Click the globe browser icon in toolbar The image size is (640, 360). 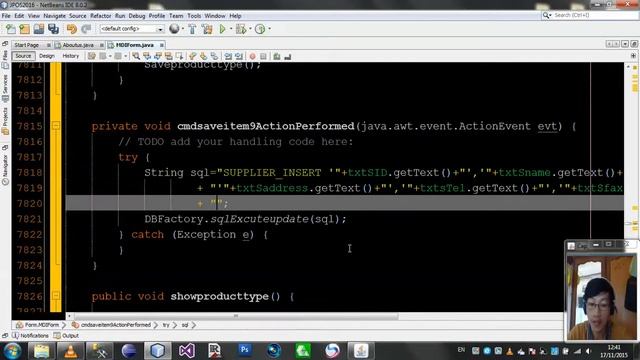(174, 29)
